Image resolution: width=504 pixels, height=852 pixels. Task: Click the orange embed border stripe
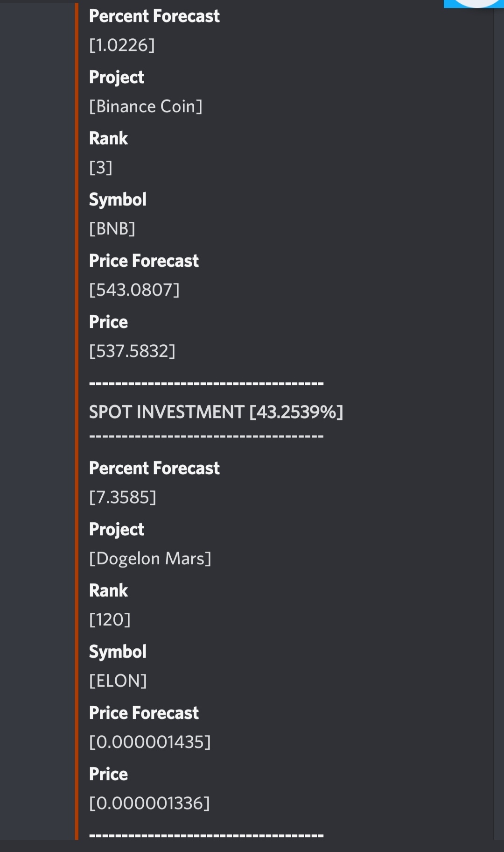(77, 420)
